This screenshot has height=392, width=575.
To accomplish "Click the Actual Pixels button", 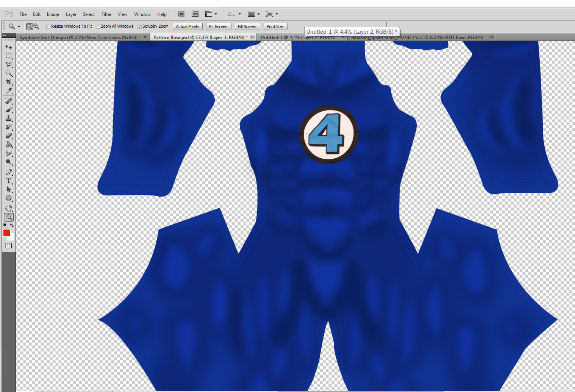I will (x=187, y=27).
